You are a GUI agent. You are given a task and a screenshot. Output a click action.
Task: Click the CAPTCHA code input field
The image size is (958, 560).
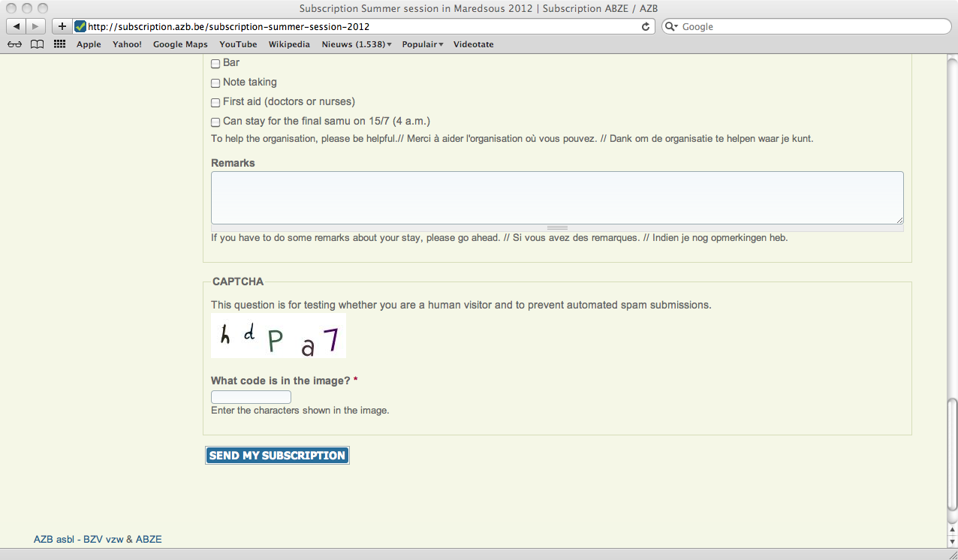[x=251, y=397]
